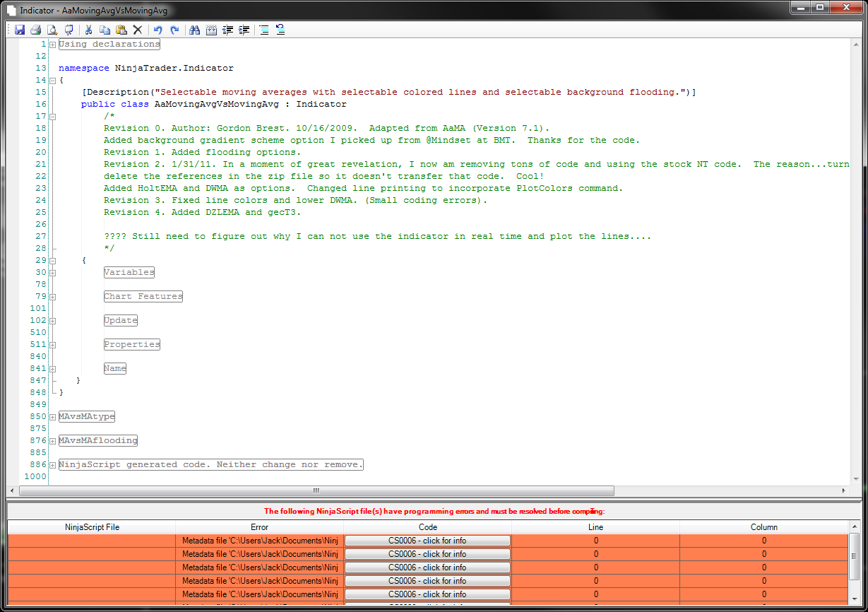Collapse the class body at line 29
868x612 pixels.
(53, 261)
